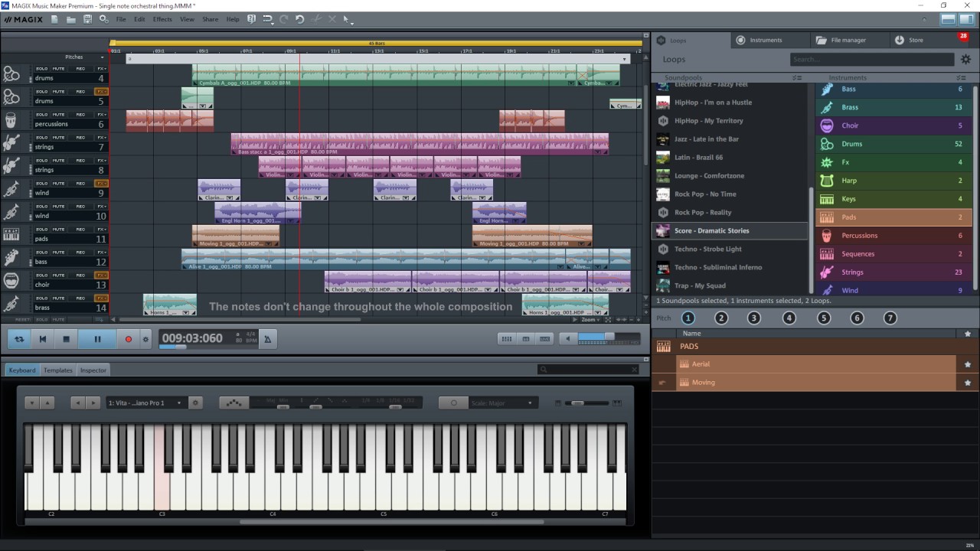Click the delete X icon in toolbar

pos(332,19)
